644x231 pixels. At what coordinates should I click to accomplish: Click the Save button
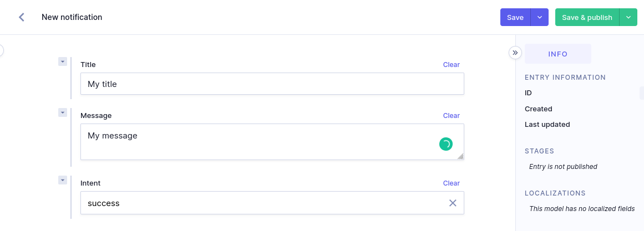[515, 17]
